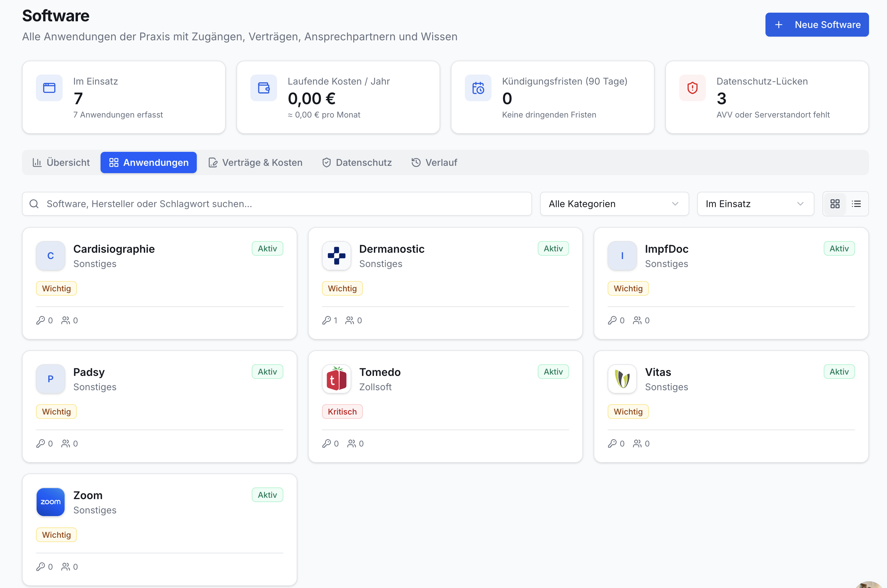
Task: Click the key icon on Zoom card
Action: click(41, 567)
